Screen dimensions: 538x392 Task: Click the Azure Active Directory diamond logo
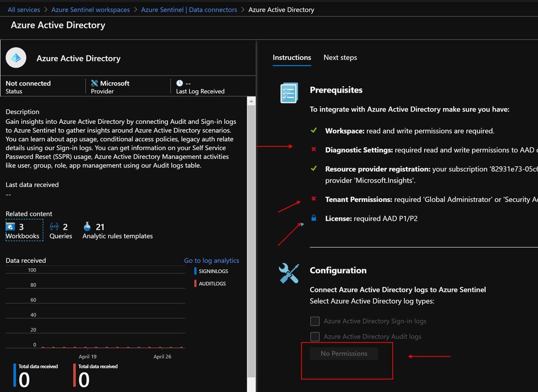[16, 58]
